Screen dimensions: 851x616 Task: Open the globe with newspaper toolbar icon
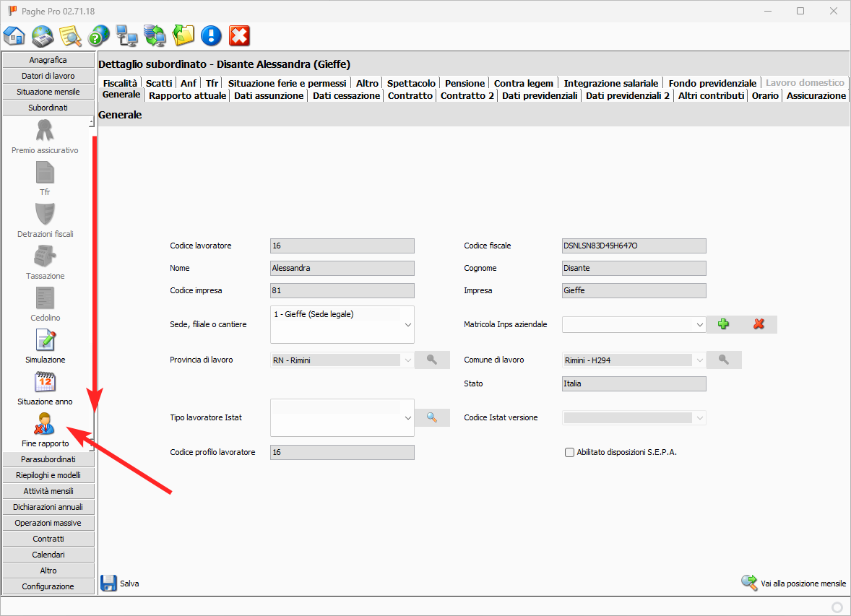[43, 35]
